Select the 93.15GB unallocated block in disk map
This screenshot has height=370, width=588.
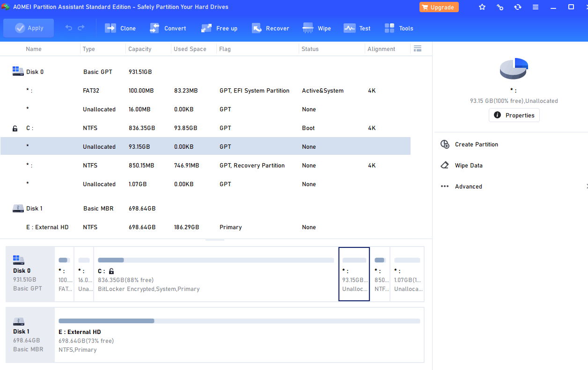point(354,274)
